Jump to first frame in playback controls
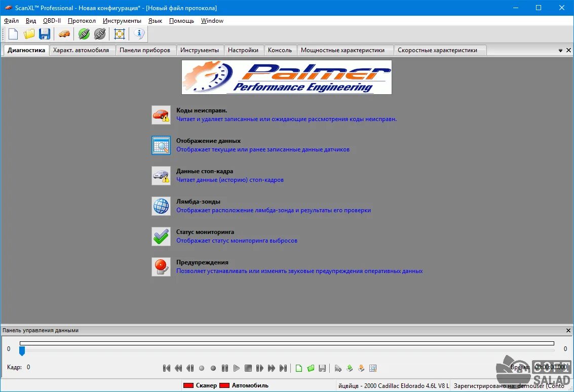Viewport: 574px width, 392px height. 167,368
